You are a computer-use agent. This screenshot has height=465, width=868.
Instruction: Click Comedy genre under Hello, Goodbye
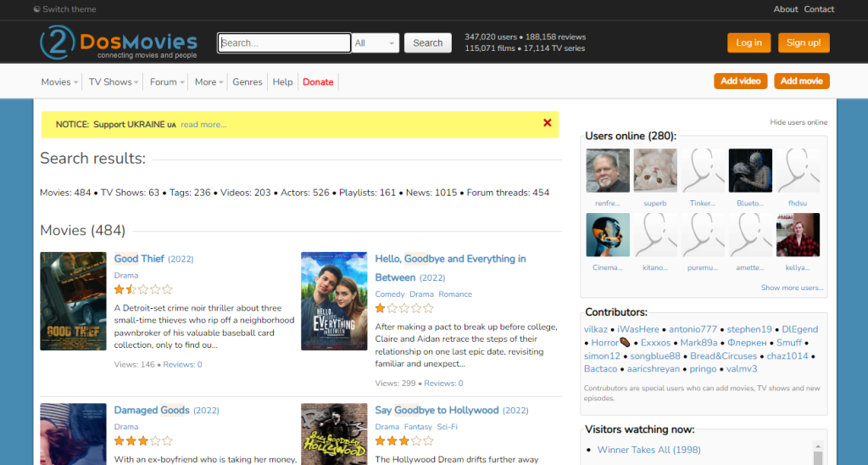coord(390,294)
